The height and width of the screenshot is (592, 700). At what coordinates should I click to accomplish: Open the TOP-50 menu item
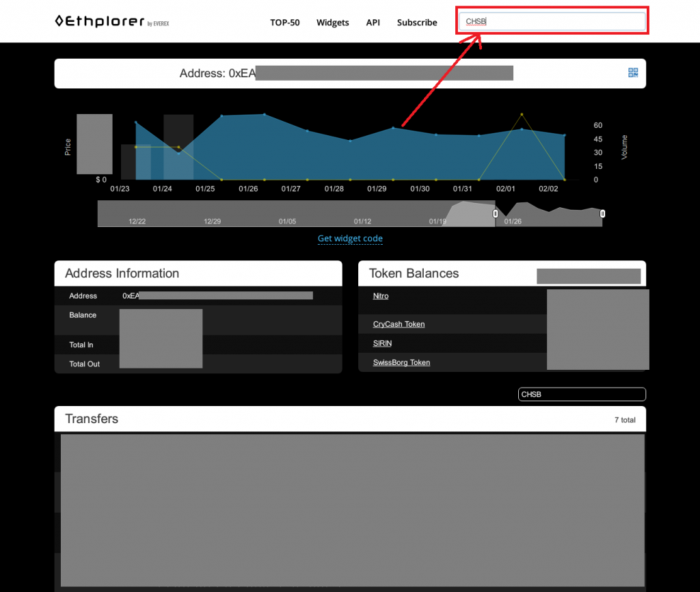tap(284, 23)
